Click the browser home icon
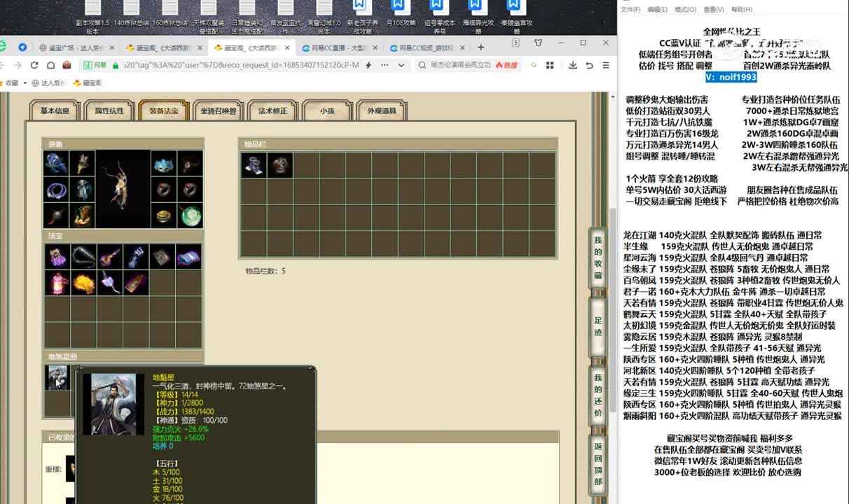This screenshot has width=849, height=504. point(50,65)
